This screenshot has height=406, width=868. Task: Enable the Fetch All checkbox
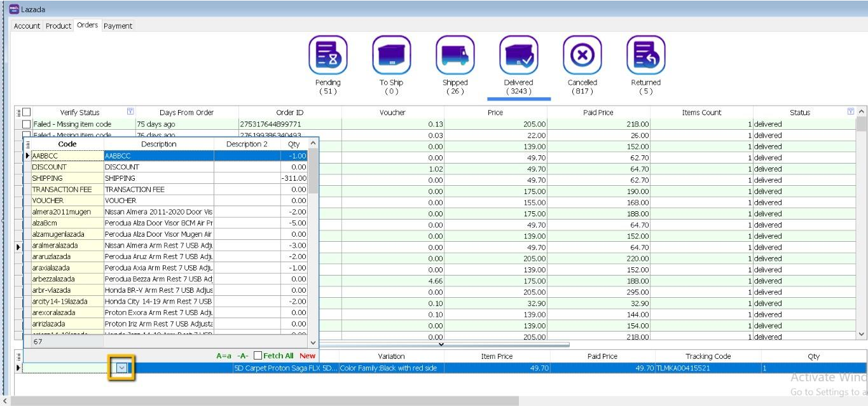pyautogui.click(x=258, y=356)
